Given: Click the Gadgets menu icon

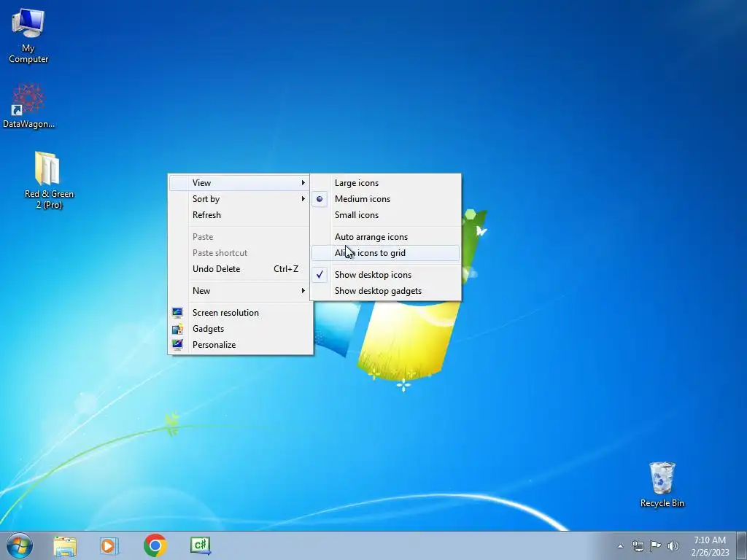Looking at the screenshot, I should point(178,329).
